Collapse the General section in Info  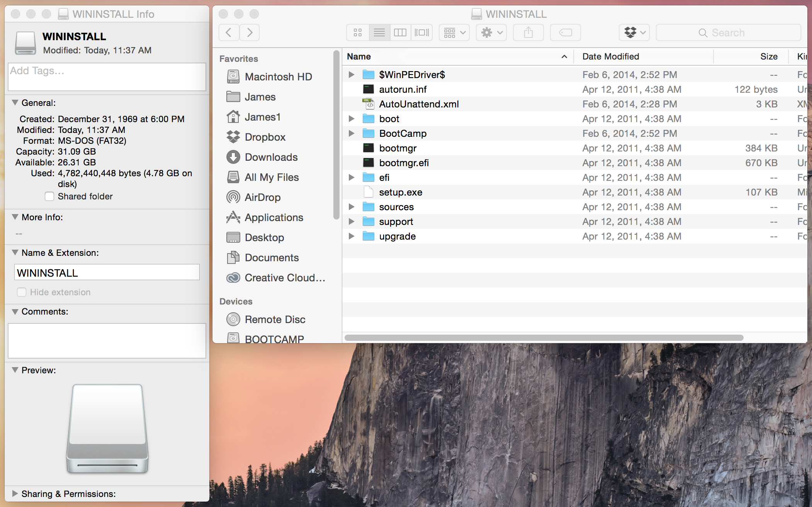point(15,102)
